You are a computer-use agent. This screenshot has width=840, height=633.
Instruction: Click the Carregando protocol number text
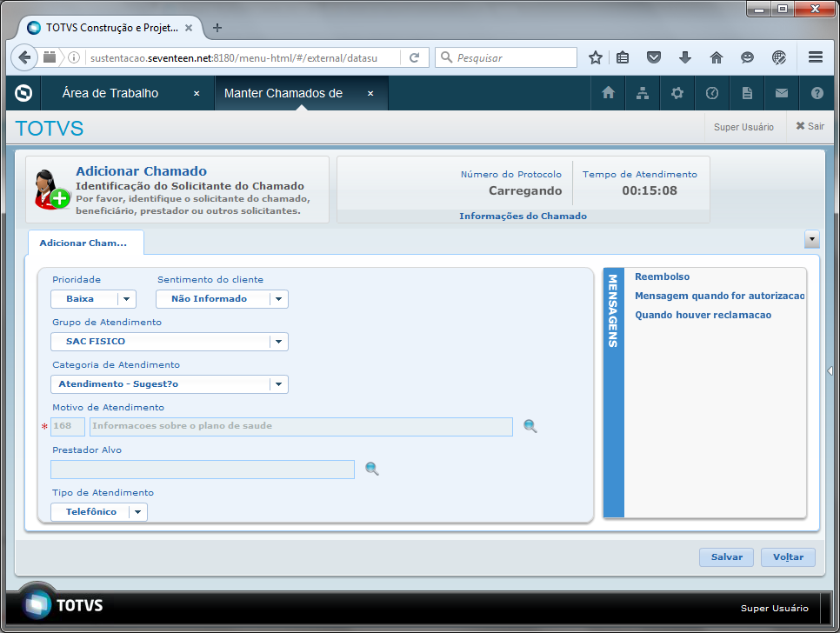point(525,190)
